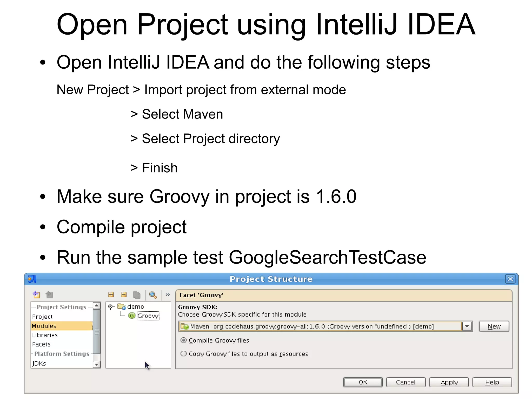The height and width of the screenshot is (399, 532).
Task: Select Compile Groovy files radio button
Action: click(184, 340)
